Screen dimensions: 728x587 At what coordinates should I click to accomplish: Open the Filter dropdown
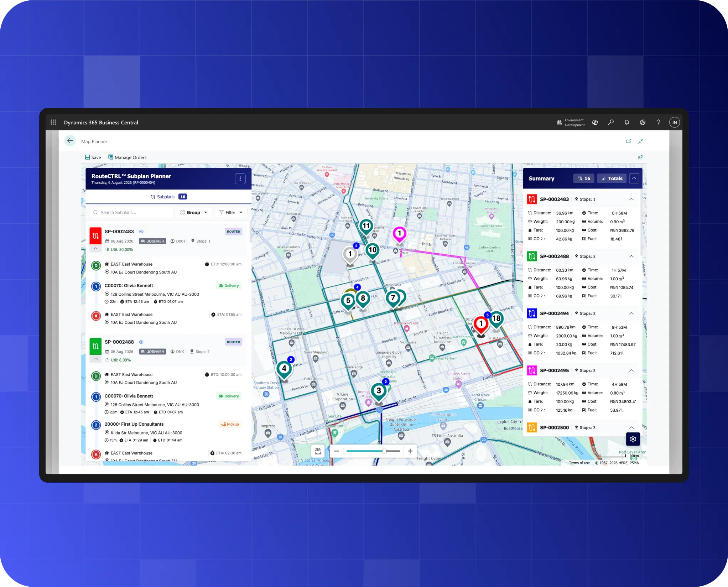pyautogui.click(x=231, y=213)
